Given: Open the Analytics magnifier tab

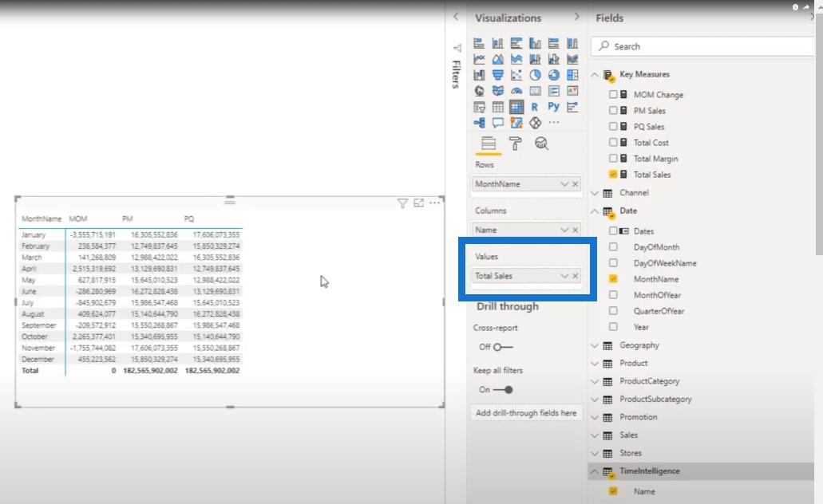Looking at the screenshot, I should [542, 144].
